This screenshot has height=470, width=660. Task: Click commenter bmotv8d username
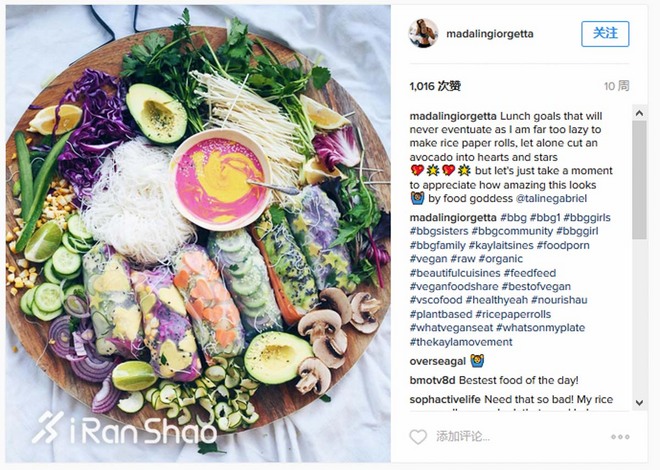(x=432, y=380)
